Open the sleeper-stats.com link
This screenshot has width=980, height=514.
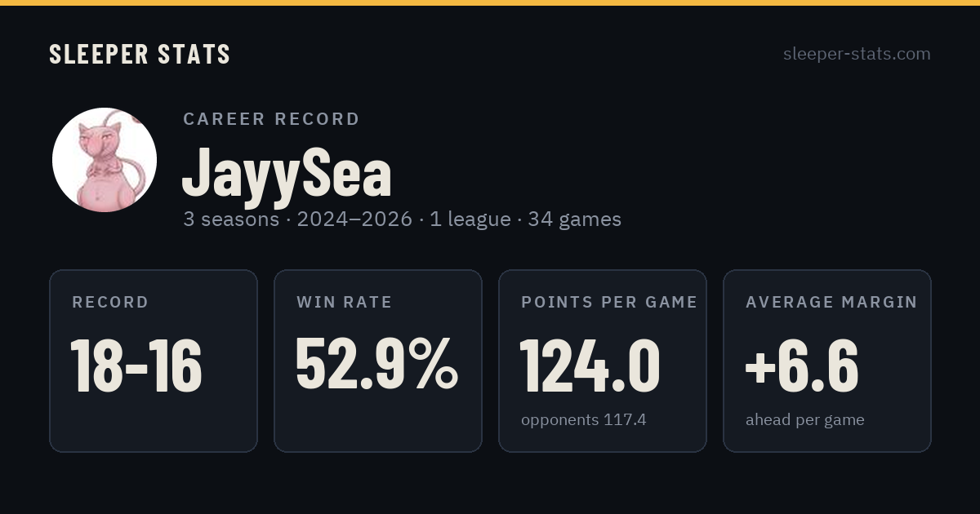click(857, 54)
